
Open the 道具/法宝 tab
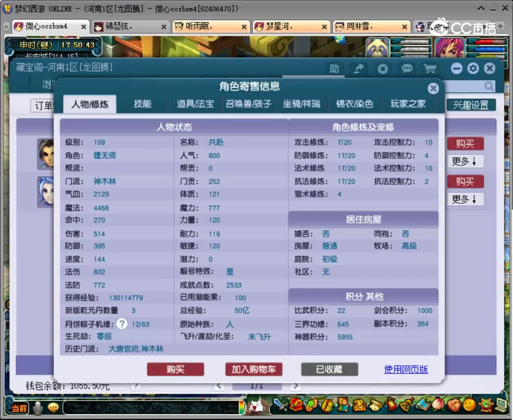pyautogui.click(x=195, y=104)
